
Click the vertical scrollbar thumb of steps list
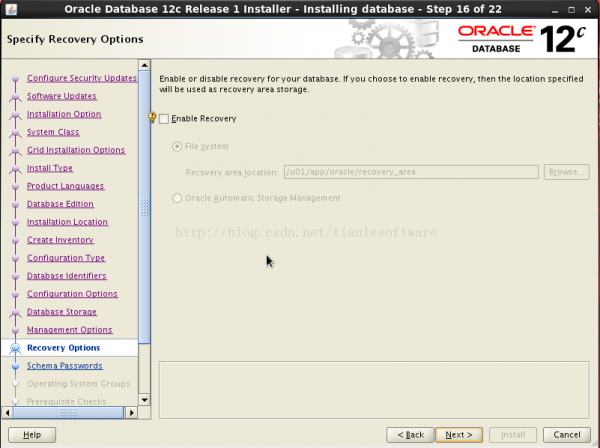pos(144,207)
